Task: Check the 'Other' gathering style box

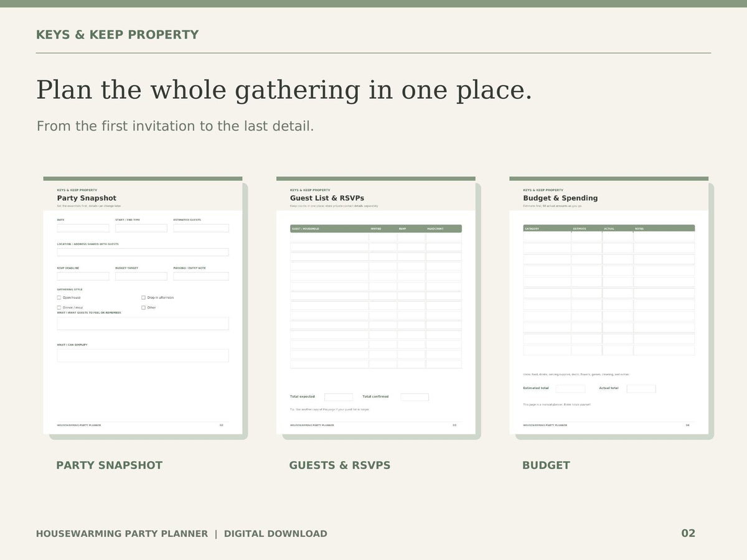Action: pyautogui.click(x=143, y=307)
